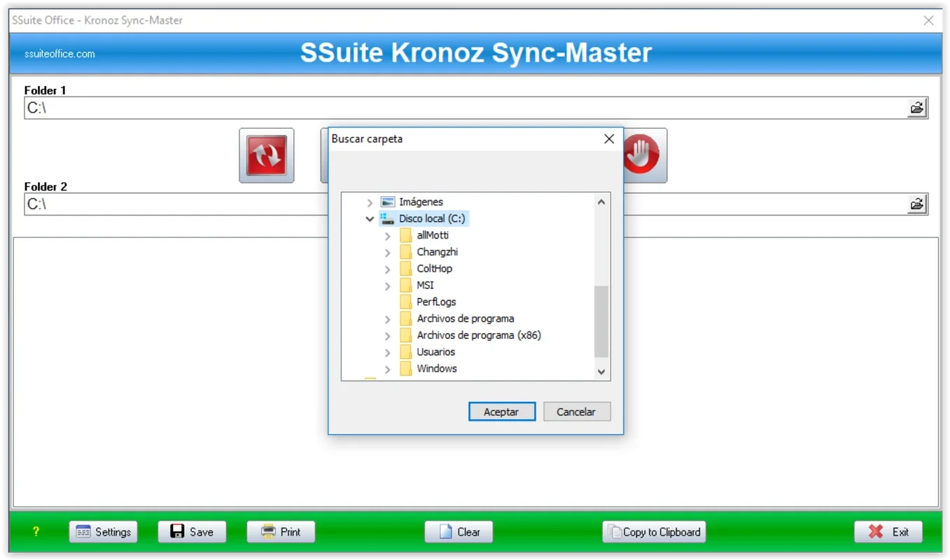Select the Archivos de programa folder
Viewport: 950px width, 560px height.
tap(466, 318)
